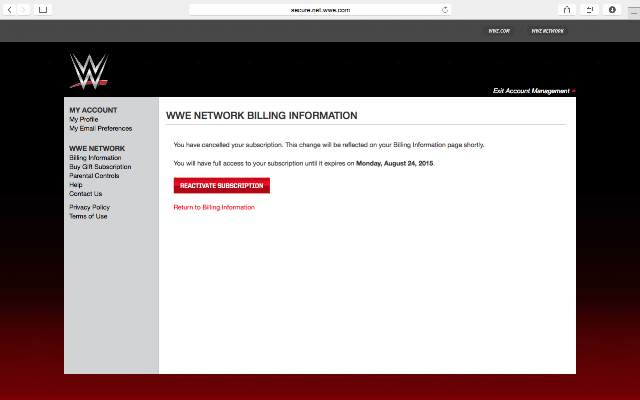Viewport: 640px width, 400px height.
Task: Click the WWE logo
Action: click(x=89, y=71)
